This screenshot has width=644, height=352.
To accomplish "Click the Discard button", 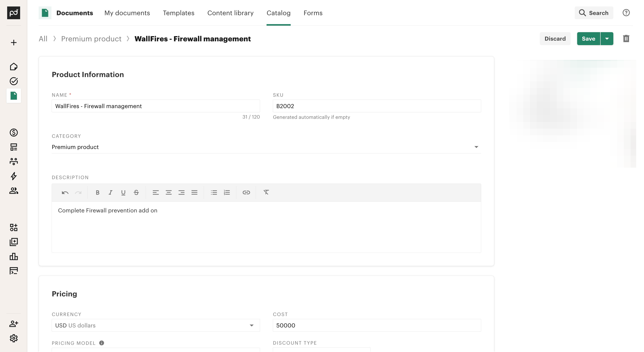I will point(555,39).
